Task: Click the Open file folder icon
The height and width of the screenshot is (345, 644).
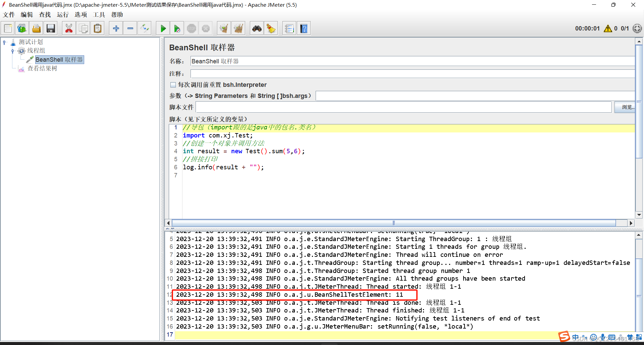Action: click(x=36, y=28)
